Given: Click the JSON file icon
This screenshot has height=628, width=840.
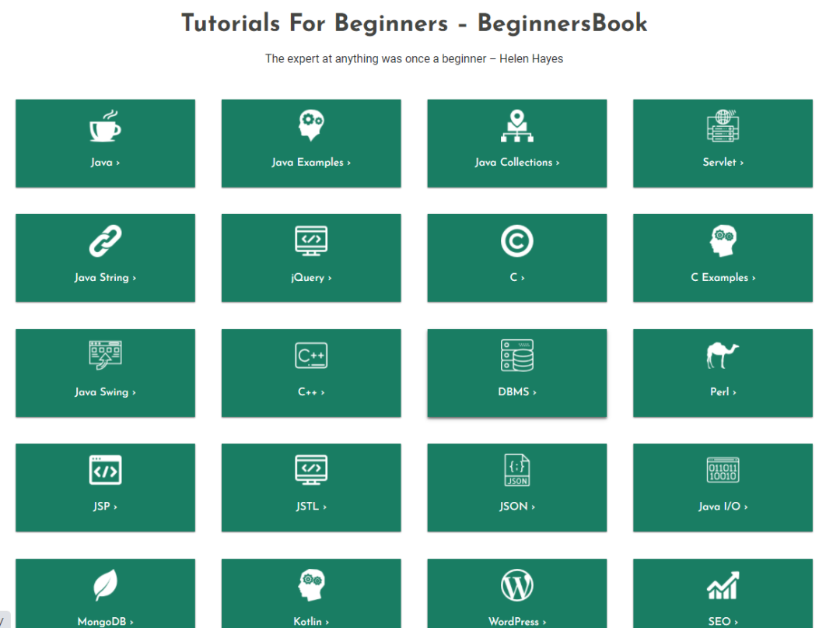Looking at the screenshot, I should click(517, 470).
